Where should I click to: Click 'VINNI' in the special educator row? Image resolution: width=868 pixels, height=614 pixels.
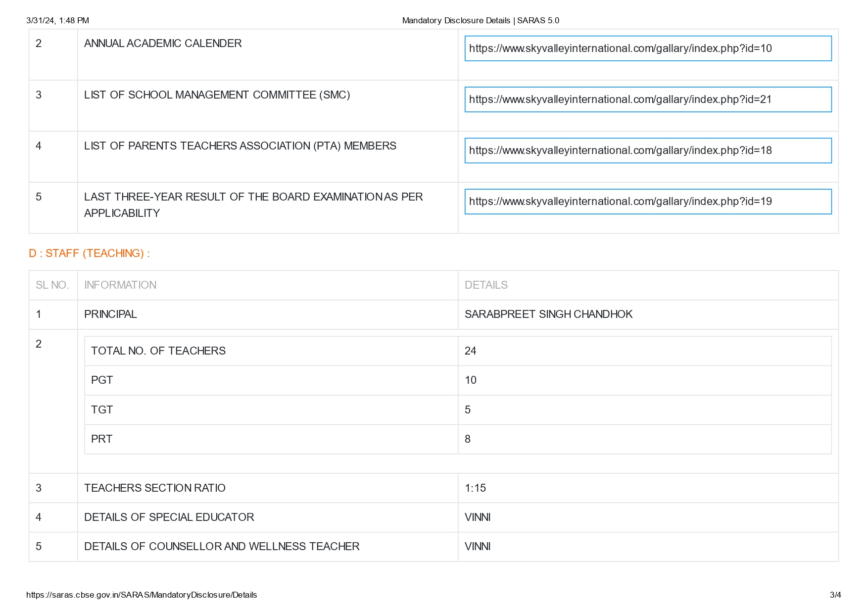pyautogui.click(x=478, y=517)
